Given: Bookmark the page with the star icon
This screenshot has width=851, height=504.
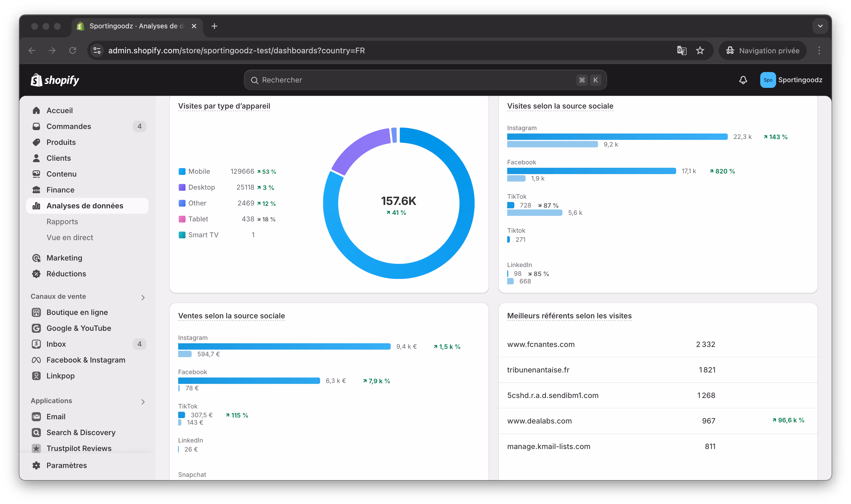Looking at the screenshot, I should coord(700,51).
